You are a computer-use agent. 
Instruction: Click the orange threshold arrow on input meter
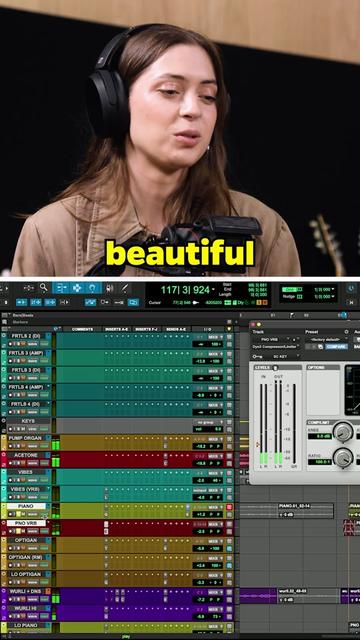tap(258, 444)
